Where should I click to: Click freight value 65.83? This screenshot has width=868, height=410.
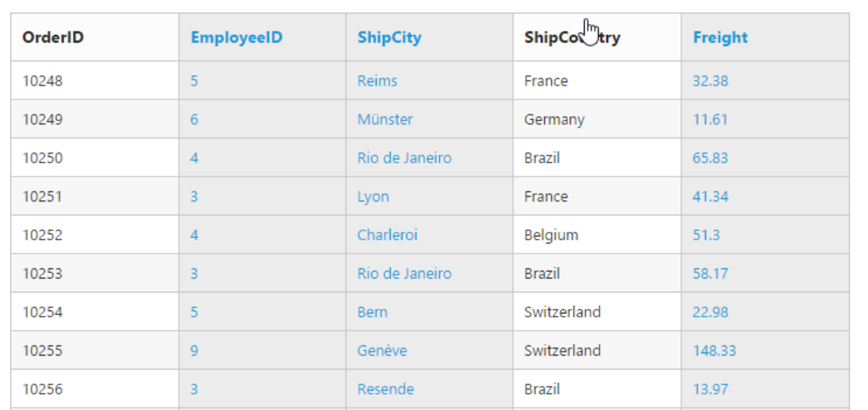pyautogui.click(x=710, y=158)
